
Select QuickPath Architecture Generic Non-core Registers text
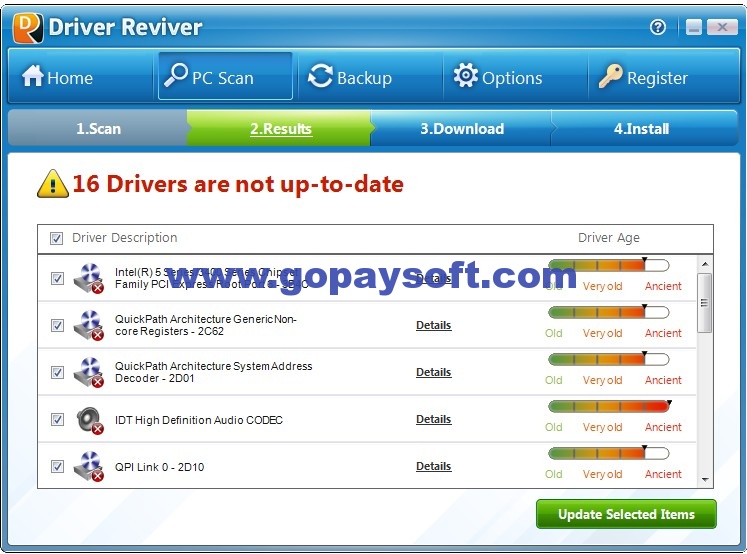pos(206,325)
